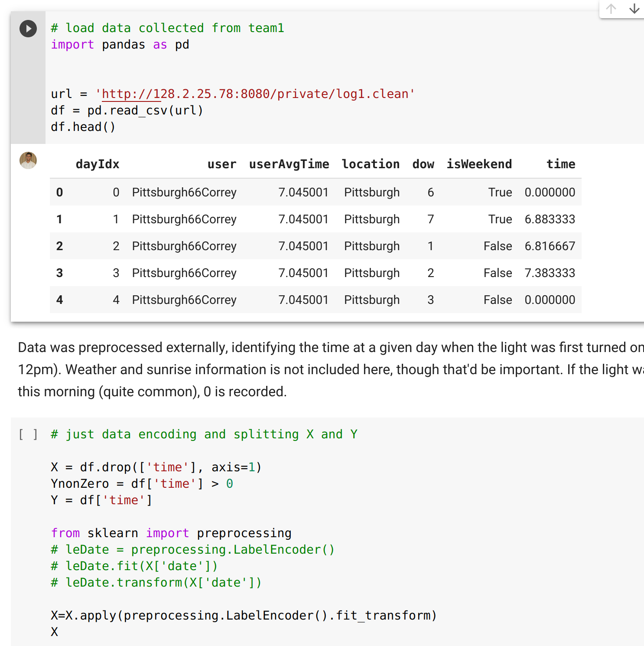Viewport: 644px width, 646px height.
Task: Click the comment load data collected from team1
Action: pos(168,28)
